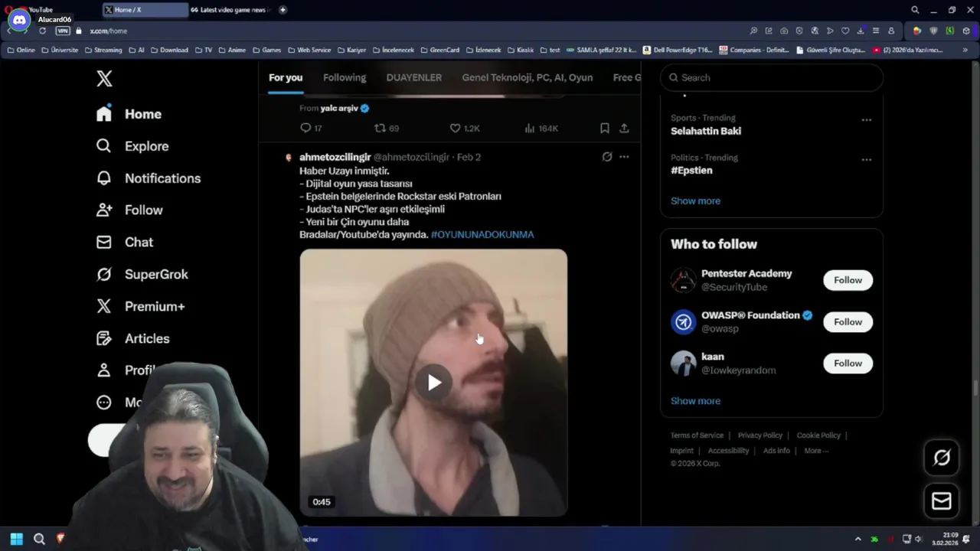Show hidden bookmarks bar overflow chevron
Screen dimensions: 980x551
[x=965, y=50]
